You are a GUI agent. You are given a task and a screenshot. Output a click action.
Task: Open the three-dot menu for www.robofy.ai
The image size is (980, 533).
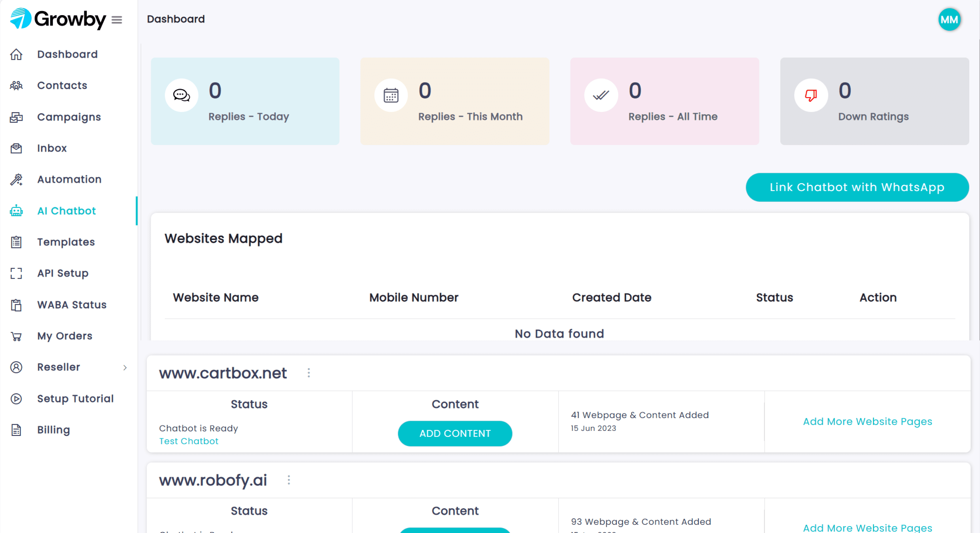(x=289, y=480)
